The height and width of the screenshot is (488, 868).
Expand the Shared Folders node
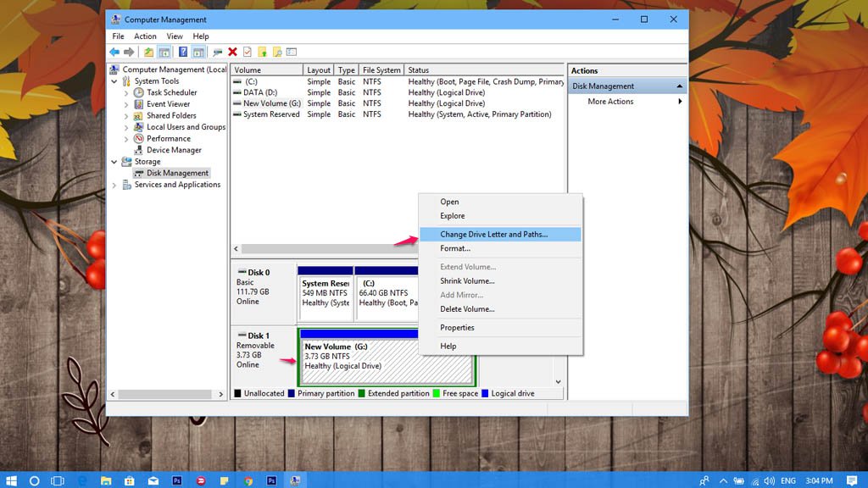pos(126,116)
